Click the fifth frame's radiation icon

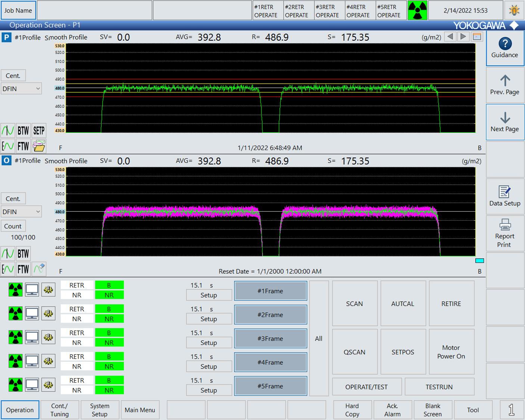point(15,385)
